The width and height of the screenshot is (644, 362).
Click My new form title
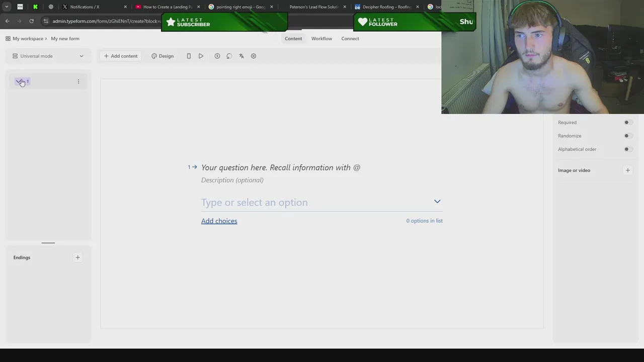pos(65,39)
